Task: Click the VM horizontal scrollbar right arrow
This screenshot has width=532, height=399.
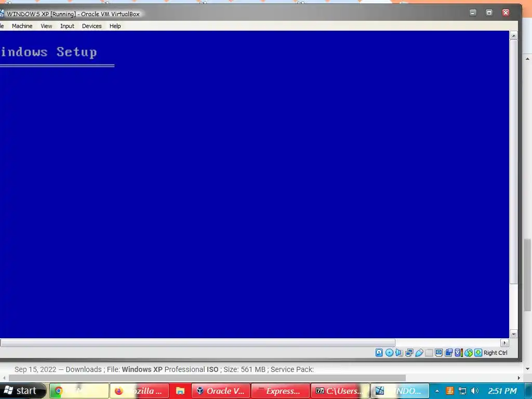Action: [504, 343]
